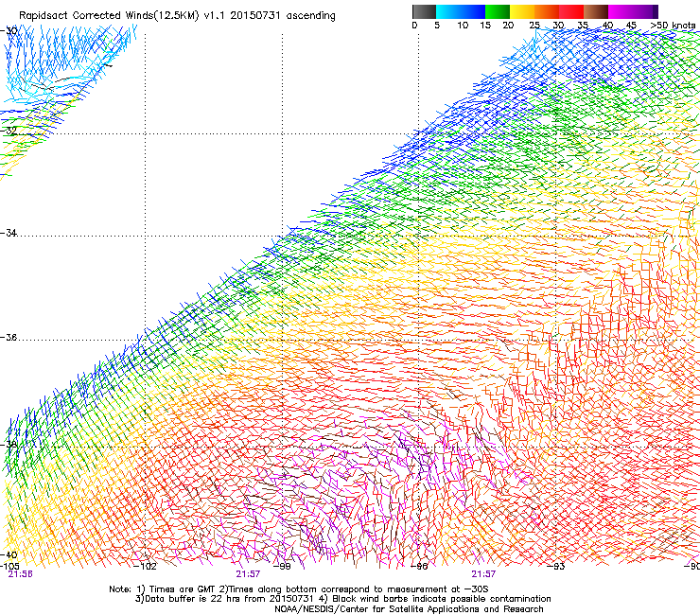700x615 pixels.
Task: Click "Black wind barbs indicate possible contamination" note
Action: click(x=441, y=599)
